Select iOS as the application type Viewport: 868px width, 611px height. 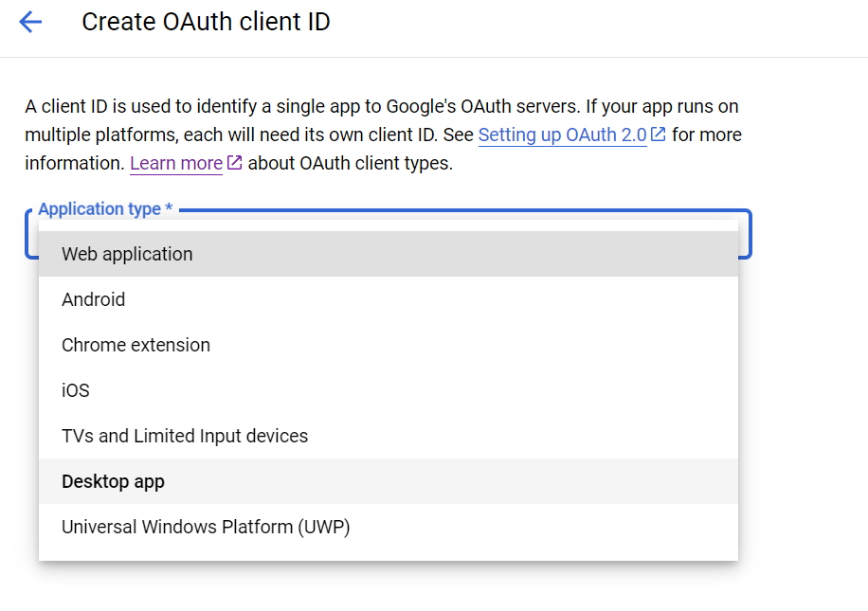(x=389, y=390)
